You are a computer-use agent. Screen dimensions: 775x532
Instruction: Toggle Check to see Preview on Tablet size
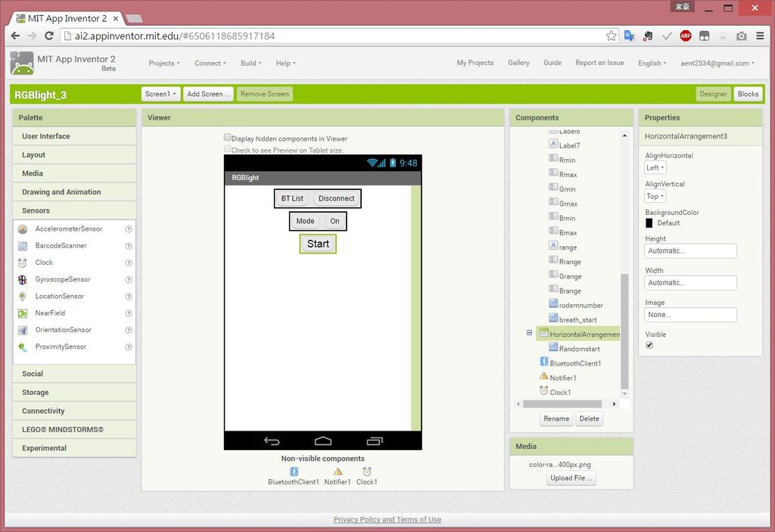click(x=227, y=149)
